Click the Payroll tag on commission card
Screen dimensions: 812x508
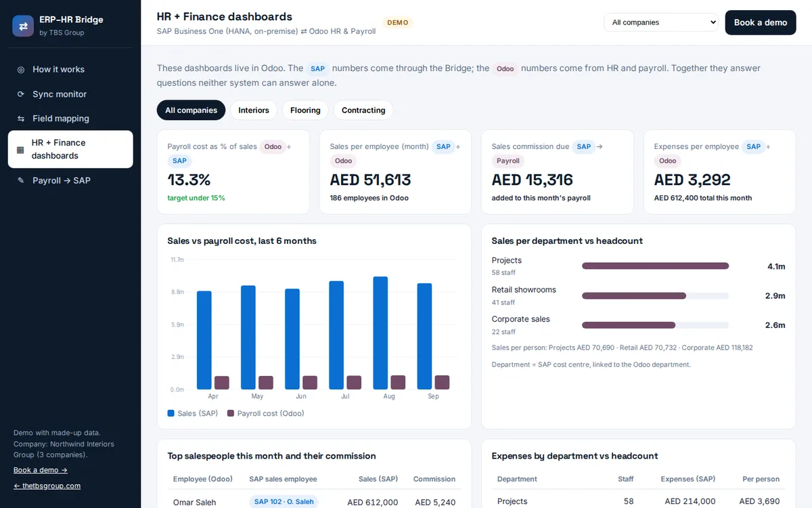click(x=508, y=161)
